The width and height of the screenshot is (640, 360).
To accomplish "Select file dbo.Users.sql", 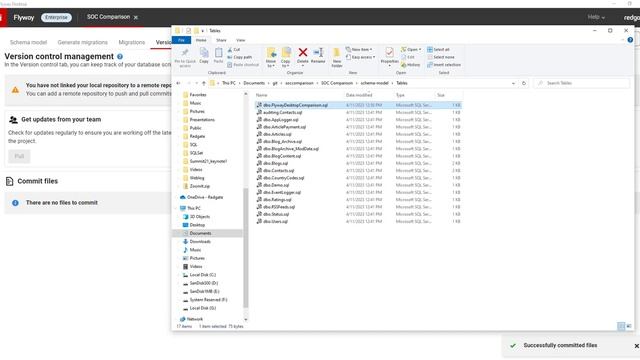I will (x=275, y=222).
